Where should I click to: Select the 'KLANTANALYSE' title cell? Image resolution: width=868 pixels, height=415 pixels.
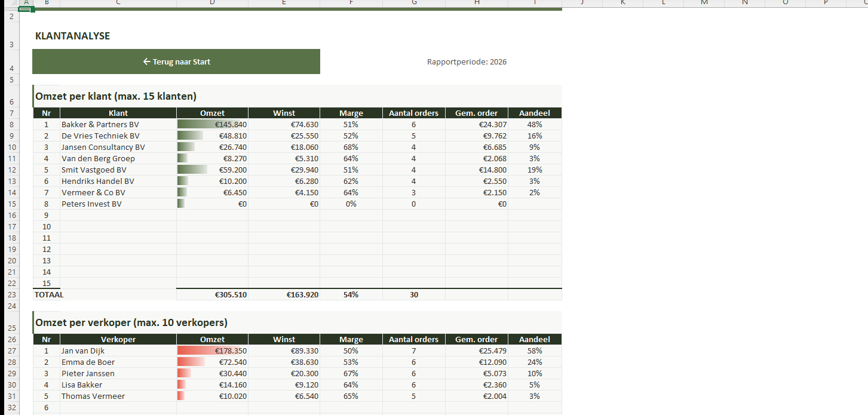73,36
